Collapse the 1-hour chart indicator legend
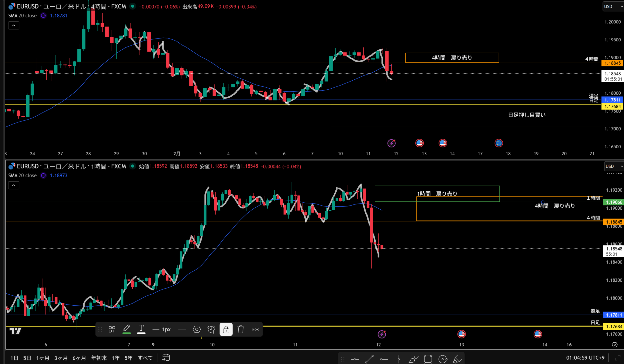Screen dimensions: 624x364 14,185
